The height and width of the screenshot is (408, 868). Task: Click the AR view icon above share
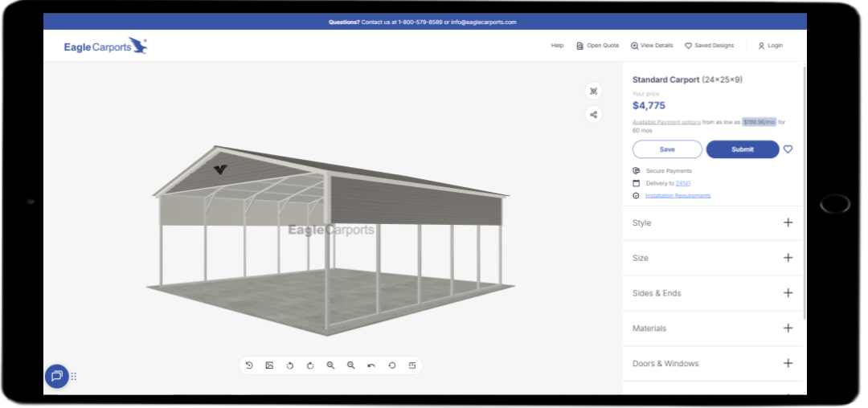tap(593, 92)
